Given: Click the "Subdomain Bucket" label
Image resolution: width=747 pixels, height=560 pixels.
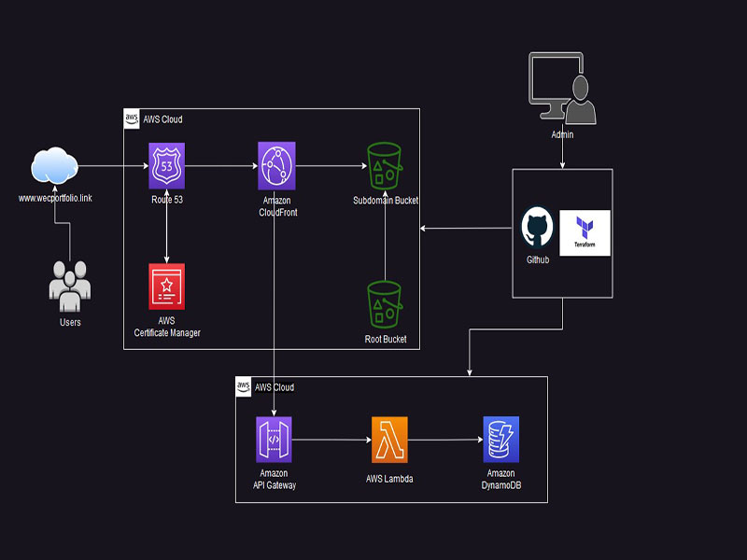Looking at the screenshot, I should [x=386, y=201].
